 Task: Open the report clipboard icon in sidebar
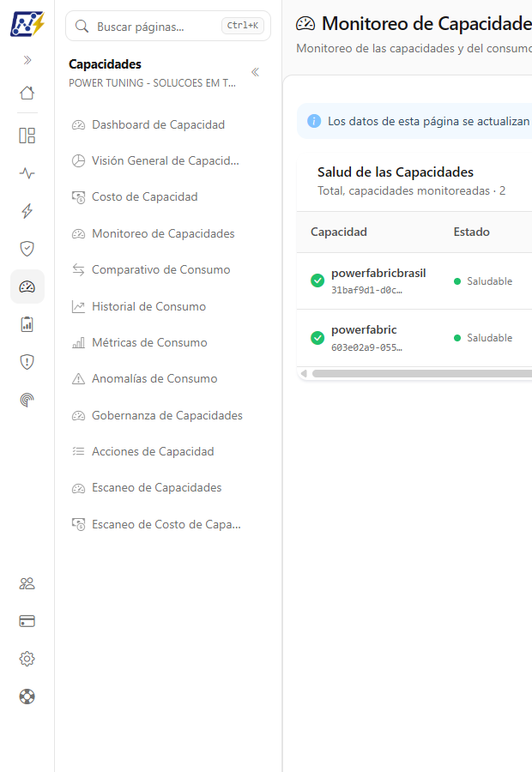pos(27,324)
